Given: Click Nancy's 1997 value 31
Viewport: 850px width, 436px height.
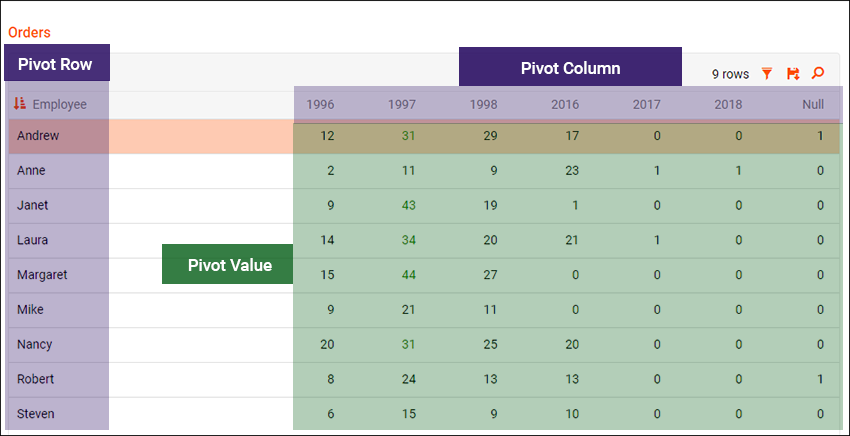Looking at the screenshot, I should point(409,344).
